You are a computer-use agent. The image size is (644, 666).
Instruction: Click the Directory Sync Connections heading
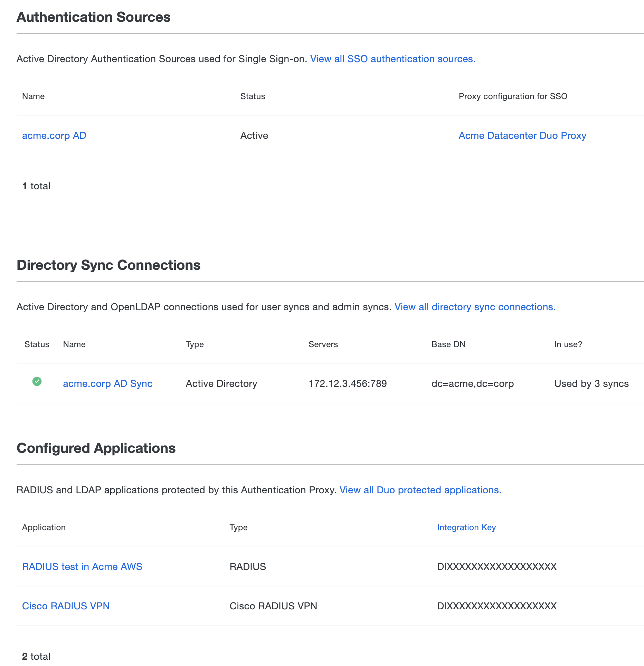coord(108,265)
